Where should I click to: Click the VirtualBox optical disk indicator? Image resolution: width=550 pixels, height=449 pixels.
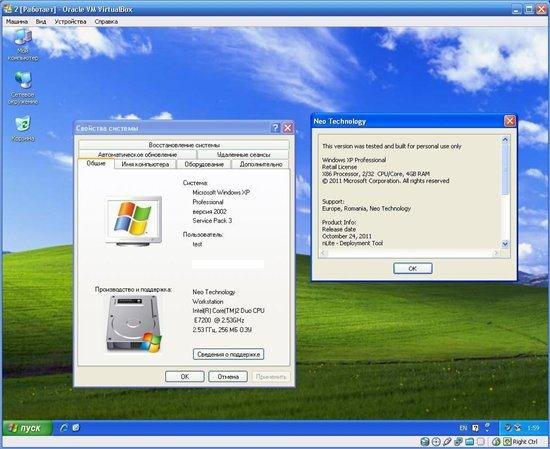pyautogui.click(x=436, y=442)
